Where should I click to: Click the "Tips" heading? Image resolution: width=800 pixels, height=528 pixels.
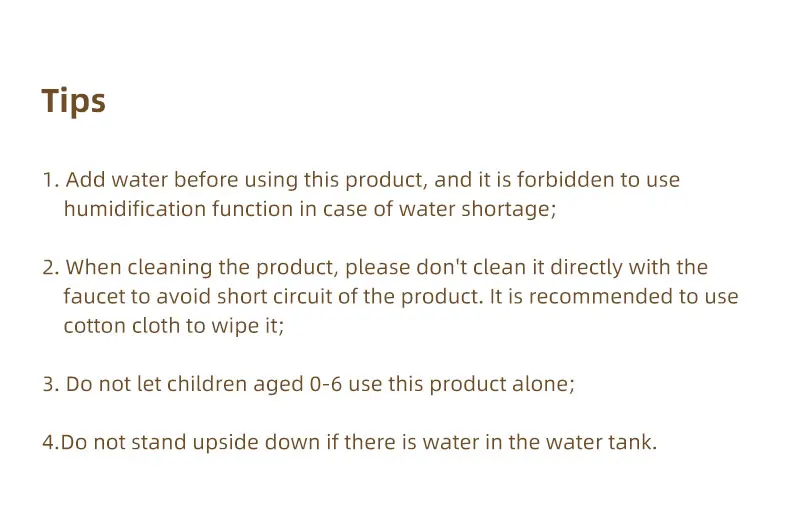(x=73, y=101)
